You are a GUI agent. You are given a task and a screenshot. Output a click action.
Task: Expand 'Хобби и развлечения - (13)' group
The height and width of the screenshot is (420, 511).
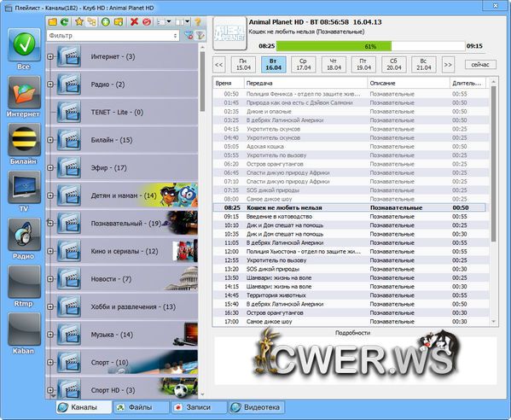pyautogui.click(x=50, y=306)
